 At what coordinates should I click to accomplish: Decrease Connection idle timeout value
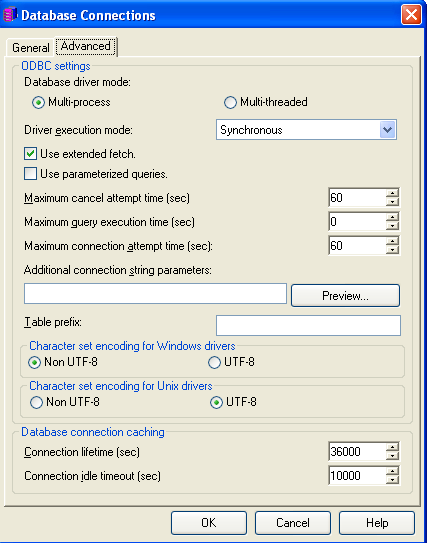pos(392,480)
